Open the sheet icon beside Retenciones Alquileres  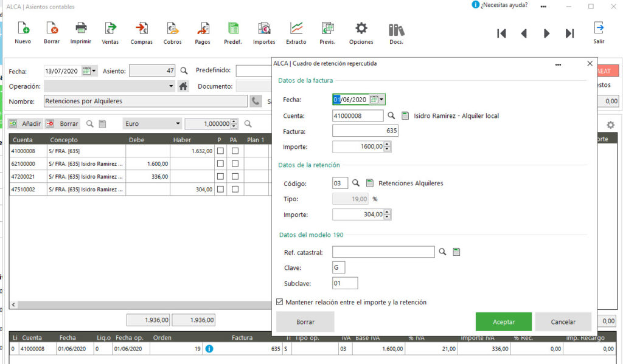pyautogui.click(x=369, y=183)
